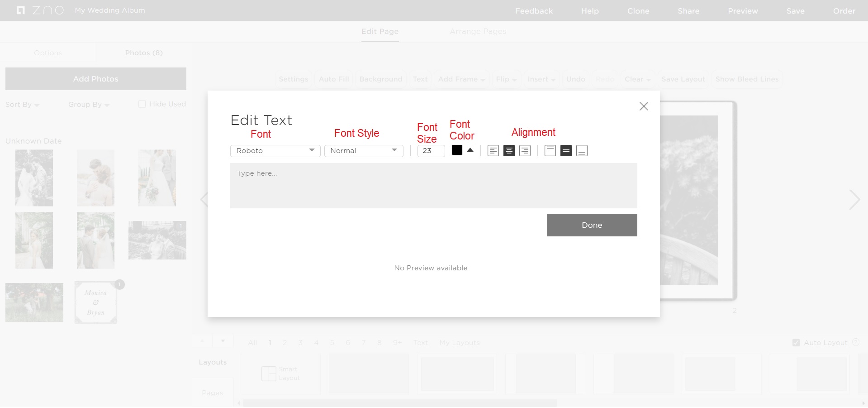The width and height of the screenshot is (868, 408).
Task: Align text vertically to top
Action: click(550, 151)
